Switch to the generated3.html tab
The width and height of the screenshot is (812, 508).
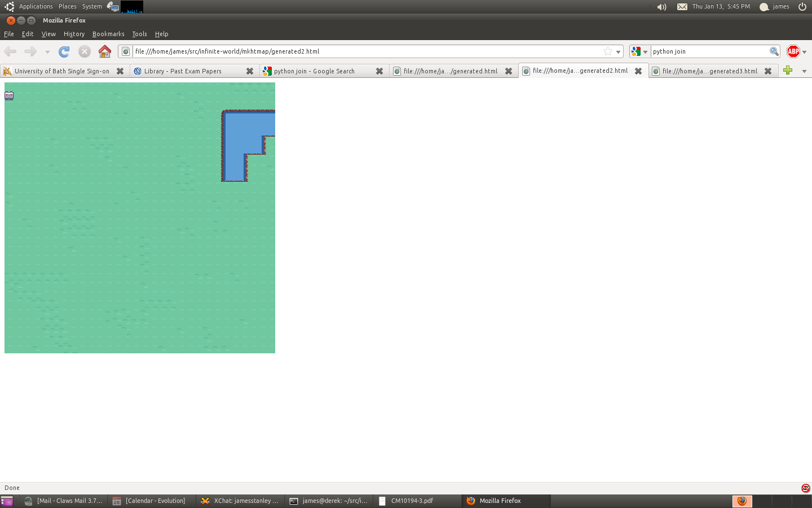(709, 71)
